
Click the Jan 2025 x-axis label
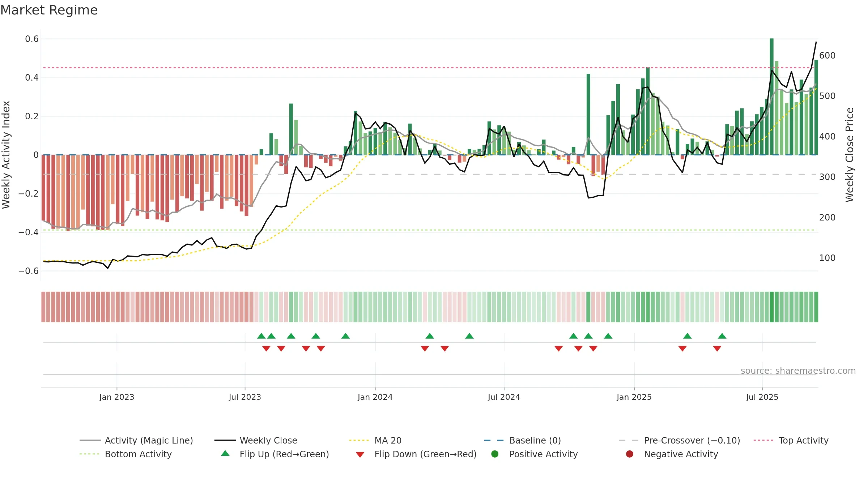point(634,397)
